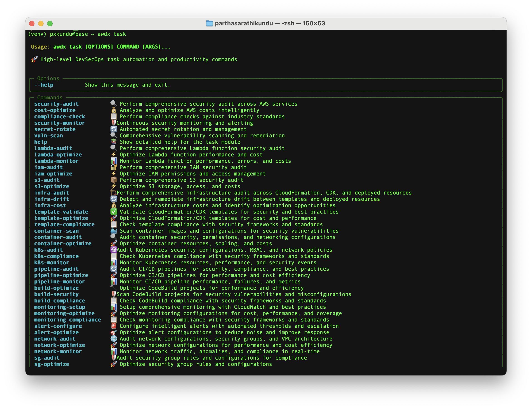The width and height of the screenshot is (532, 409).
Task: Click the package box icon beside s3-audit
Action: coord(113,180)
